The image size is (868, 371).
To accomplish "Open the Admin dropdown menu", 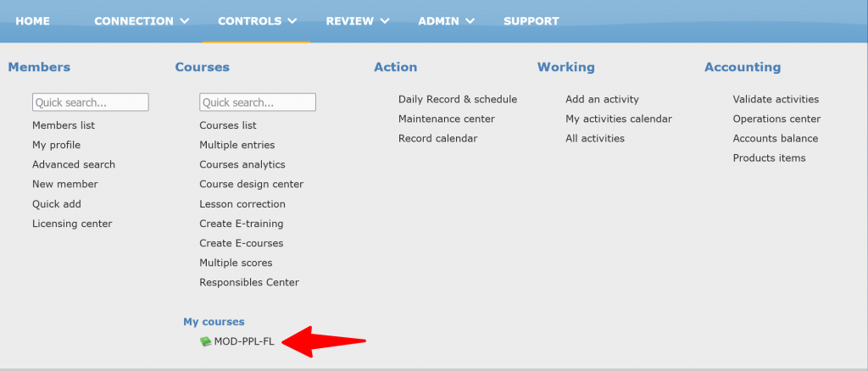I will [x=446, y=21].
